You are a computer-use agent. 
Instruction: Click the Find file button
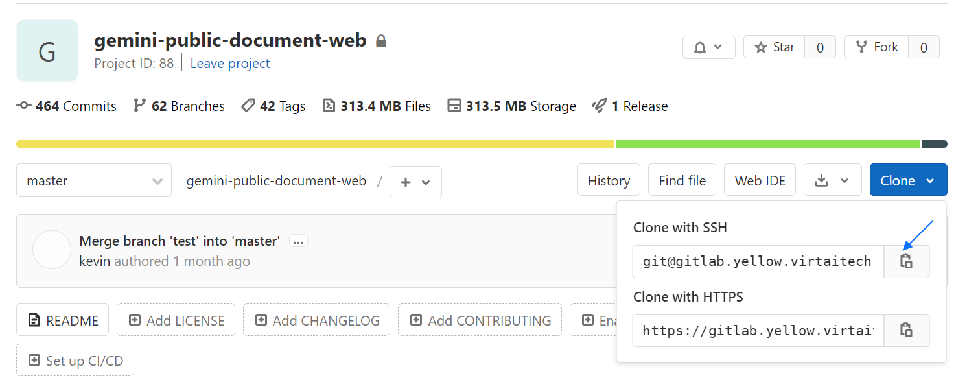[x=682, y=180]
